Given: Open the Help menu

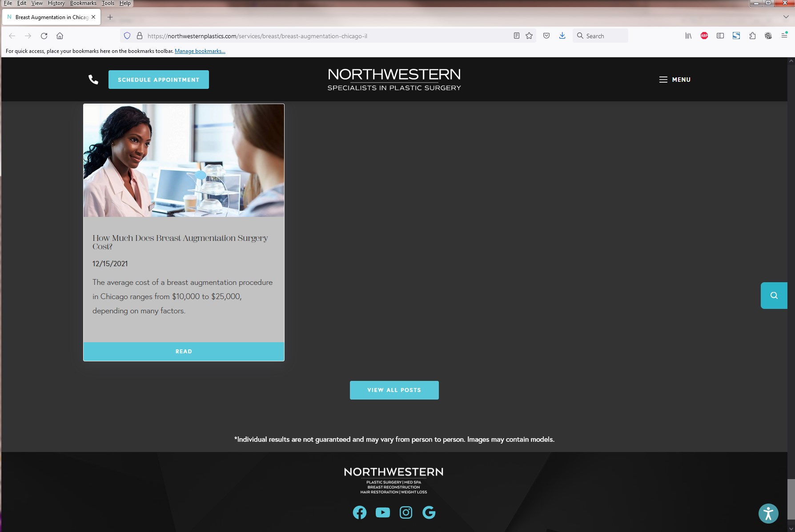Looking at the screenshot, I should pyautogui.click(x=125, y=3).
